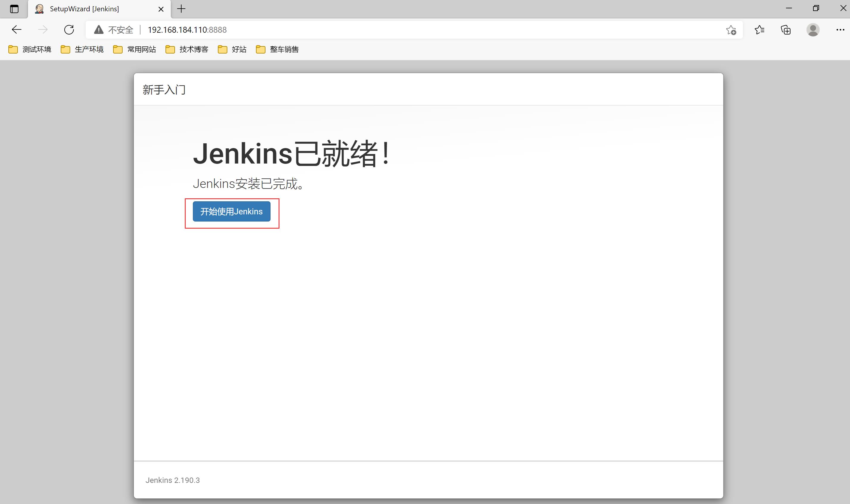Click the Jenkins安装已完成。 message
850x504 pixels.
pyautogui.click(x=249, y=184)
